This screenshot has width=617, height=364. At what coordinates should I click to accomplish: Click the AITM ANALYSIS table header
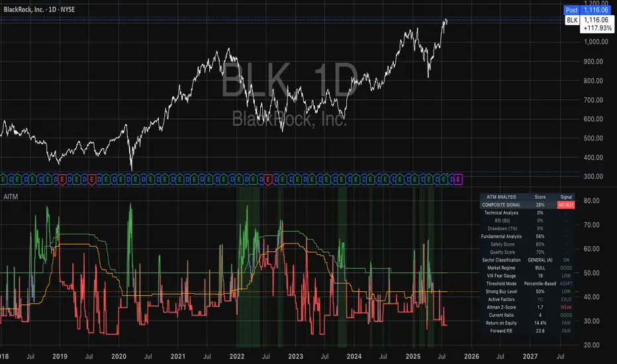coord(501,197)
